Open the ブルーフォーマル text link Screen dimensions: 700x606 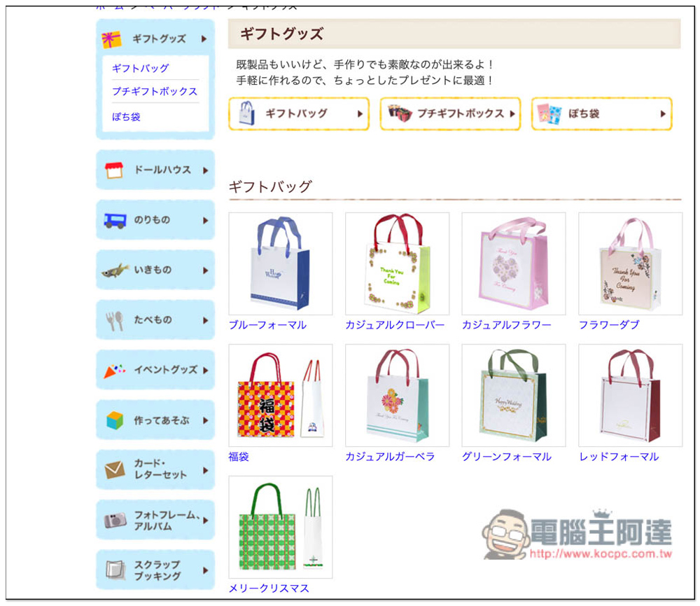(x=267, y=325)
